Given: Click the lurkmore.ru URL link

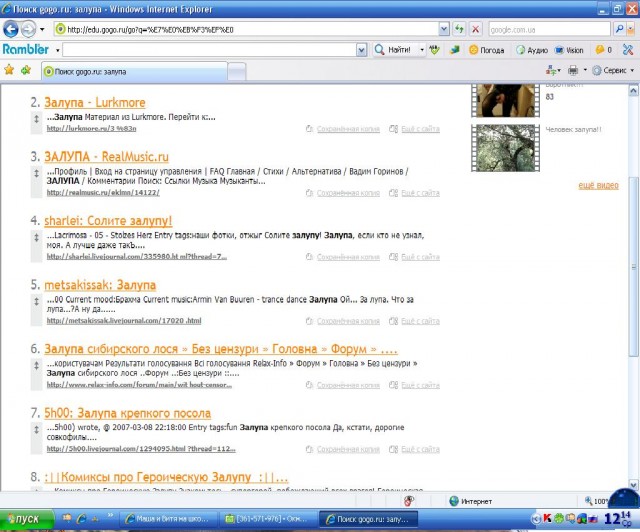Looking at the screenshot, I should point(91,129).
